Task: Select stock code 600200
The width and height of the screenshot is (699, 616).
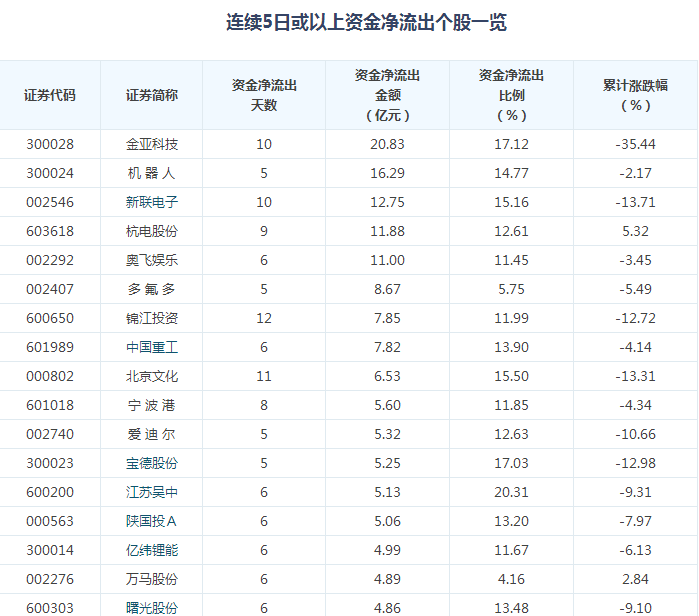Action: pos(50,492)
